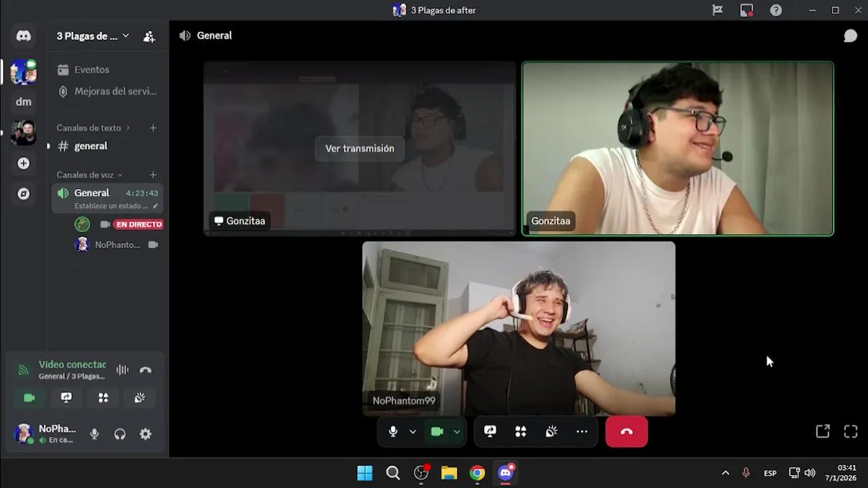This screenshot has width=868, height=488.
Task: Open Google Chrome from taskbar
Action: (x=477, y=473)
